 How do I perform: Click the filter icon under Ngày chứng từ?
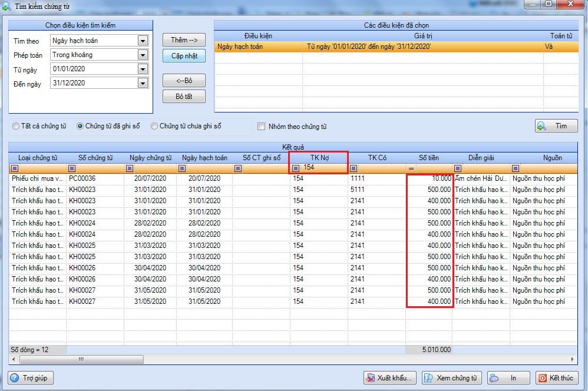point(130,168)
